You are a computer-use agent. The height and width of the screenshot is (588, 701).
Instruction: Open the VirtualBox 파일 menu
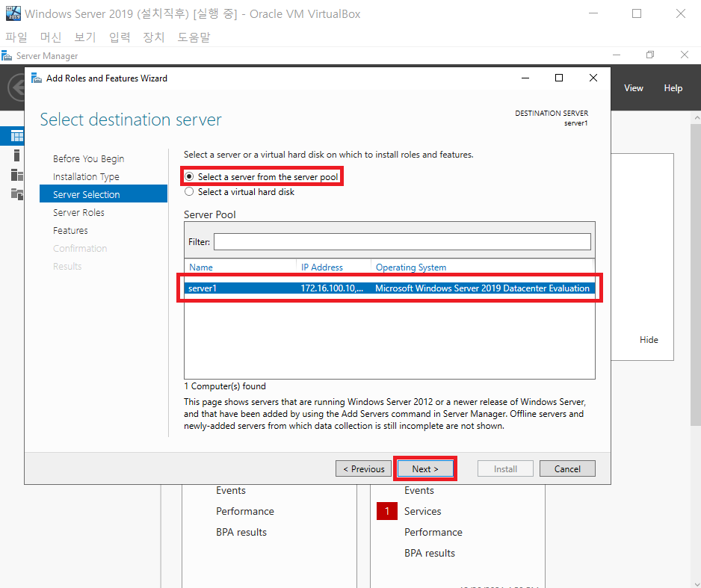point(16,37)
